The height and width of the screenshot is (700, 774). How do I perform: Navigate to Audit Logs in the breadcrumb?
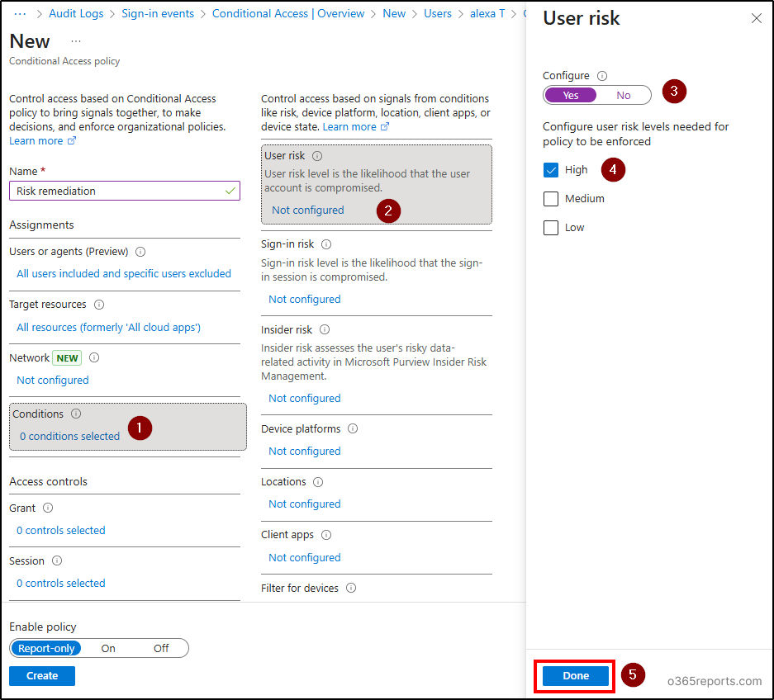tap(76, 13)
